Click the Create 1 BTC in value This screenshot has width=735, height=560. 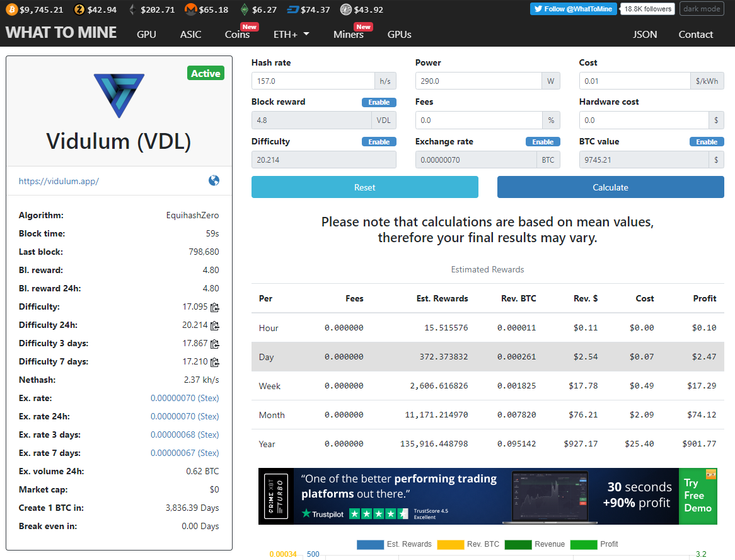click(x=192, y=508)
